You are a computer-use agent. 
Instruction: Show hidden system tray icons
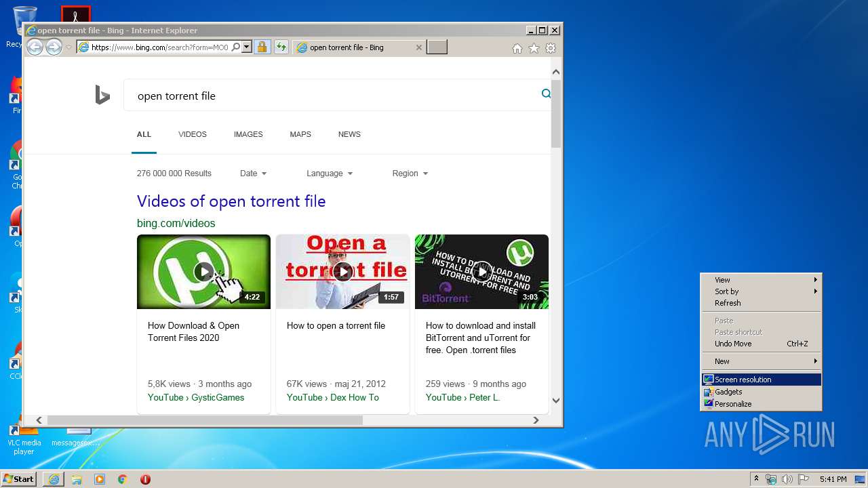tap(756, 479)
